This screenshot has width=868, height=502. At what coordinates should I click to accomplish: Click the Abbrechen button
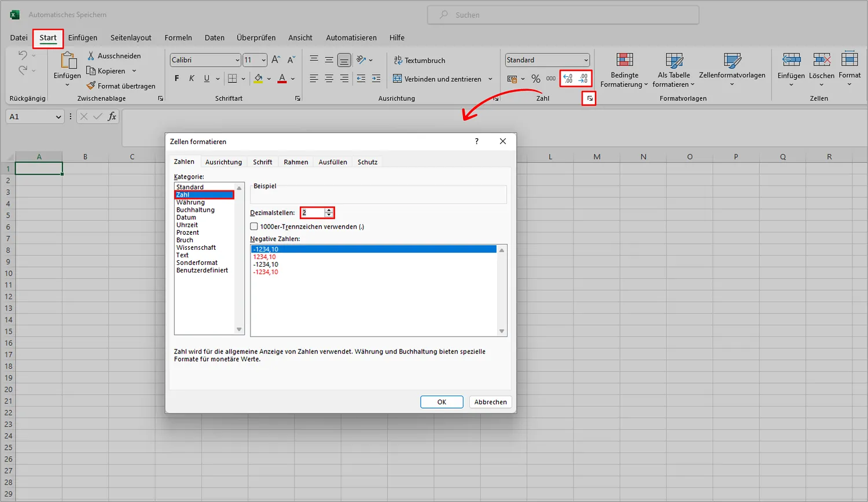[x=490, y=402]
